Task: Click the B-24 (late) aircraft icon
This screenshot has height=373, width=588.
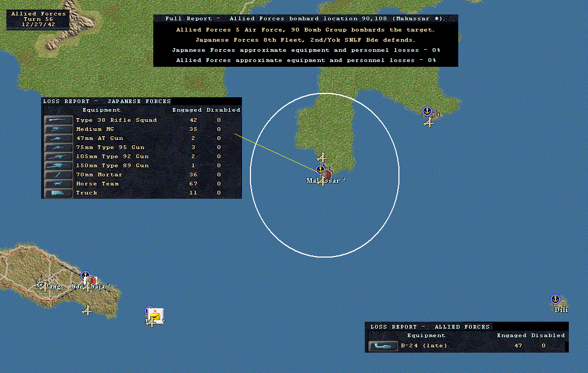Action: [383, 346]
